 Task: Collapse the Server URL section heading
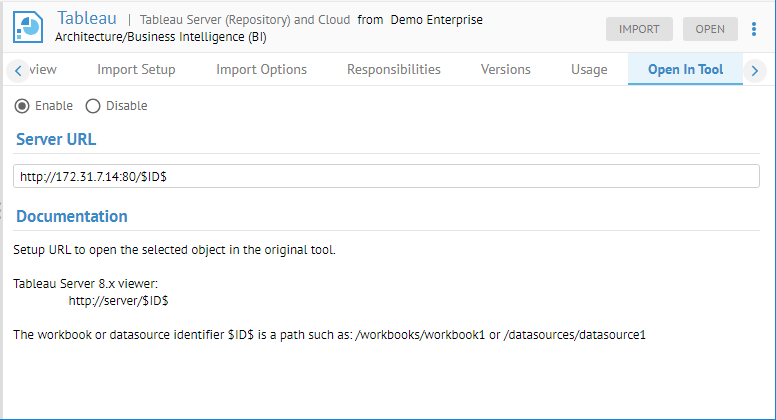[56, 139]
